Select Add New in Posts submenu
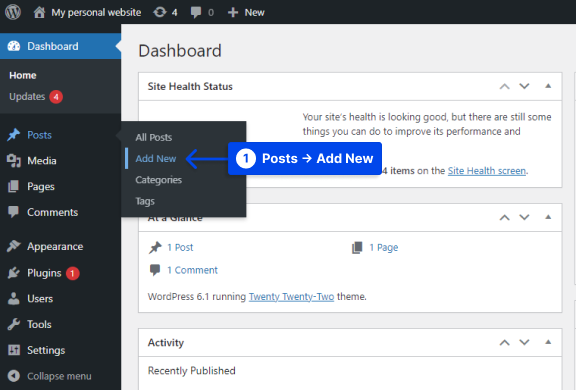Screen dimensions: 576x390 (156, 159)
